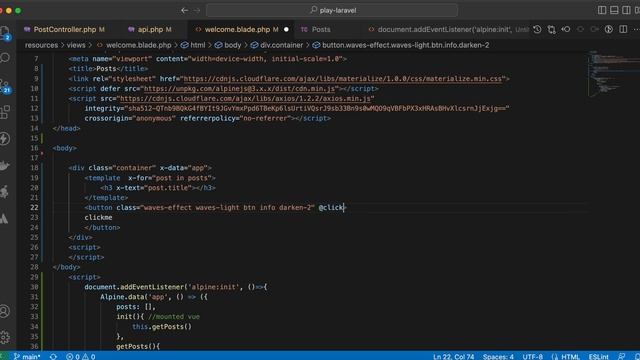Click line number 22 in the gutter

coord(34,207)
